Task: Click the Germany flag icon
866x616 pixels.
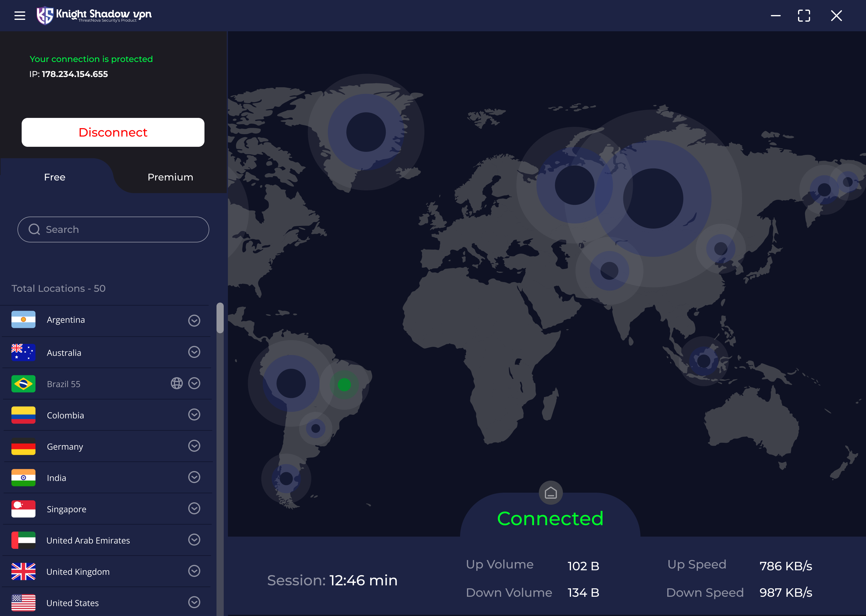Action: coord(23,446)
